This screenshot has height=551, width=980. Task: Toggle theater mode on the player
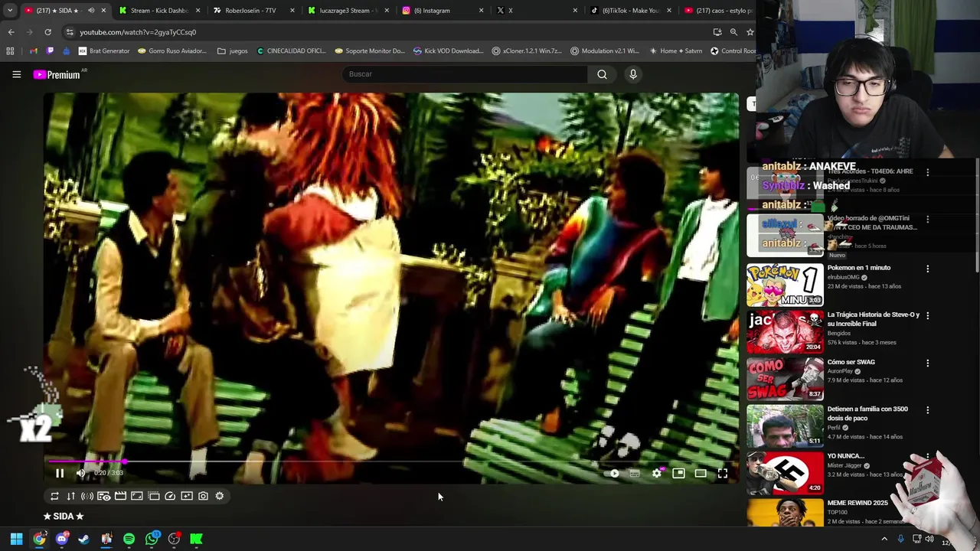tap(701, 474)
